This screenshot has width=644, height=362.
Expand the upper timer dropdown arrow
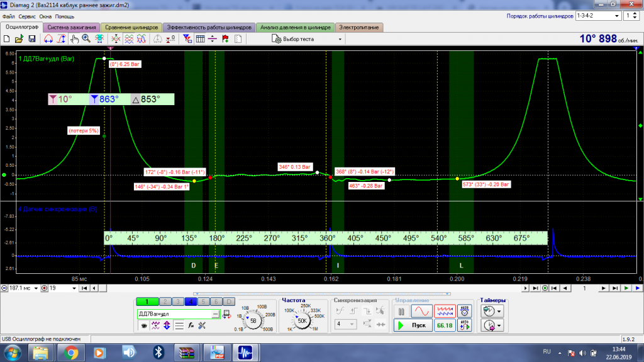(499, 312)
